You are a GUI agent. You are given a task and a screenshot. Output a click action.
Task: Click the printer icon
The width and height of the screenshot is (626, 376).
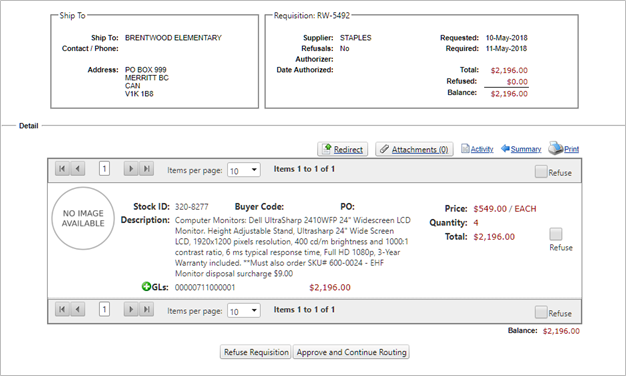pos(555,148)
